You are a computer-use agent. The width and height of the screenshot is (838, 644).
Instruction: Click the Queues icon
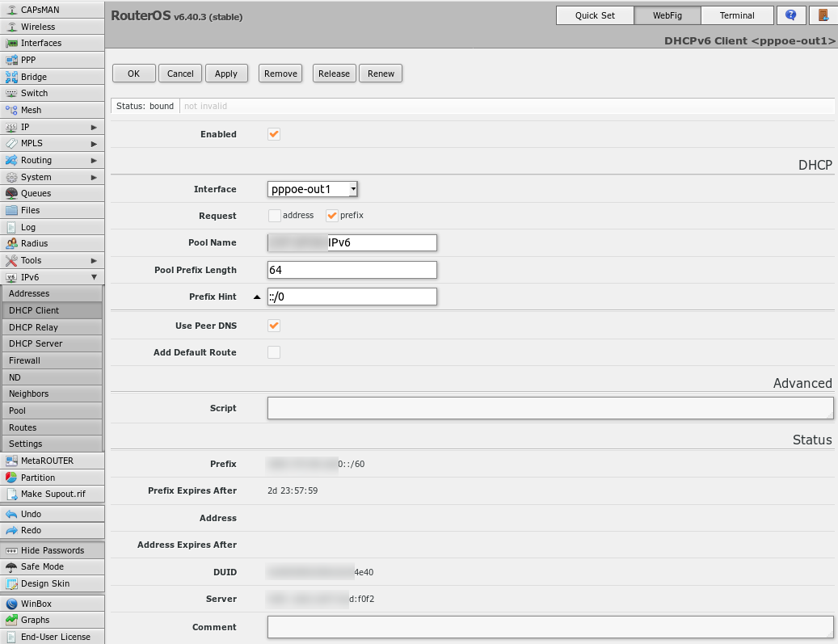click(11, 193)
